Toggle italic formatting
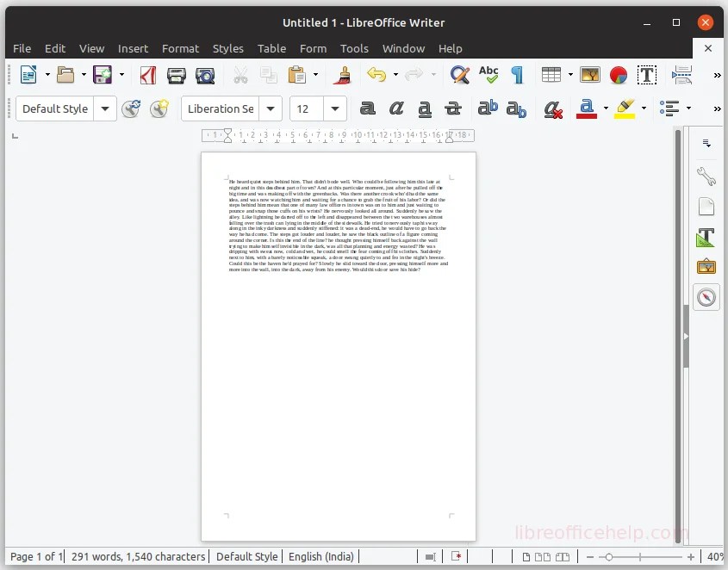Image resolution: width=728 pixels, height=570 pixels. (395, 108)
